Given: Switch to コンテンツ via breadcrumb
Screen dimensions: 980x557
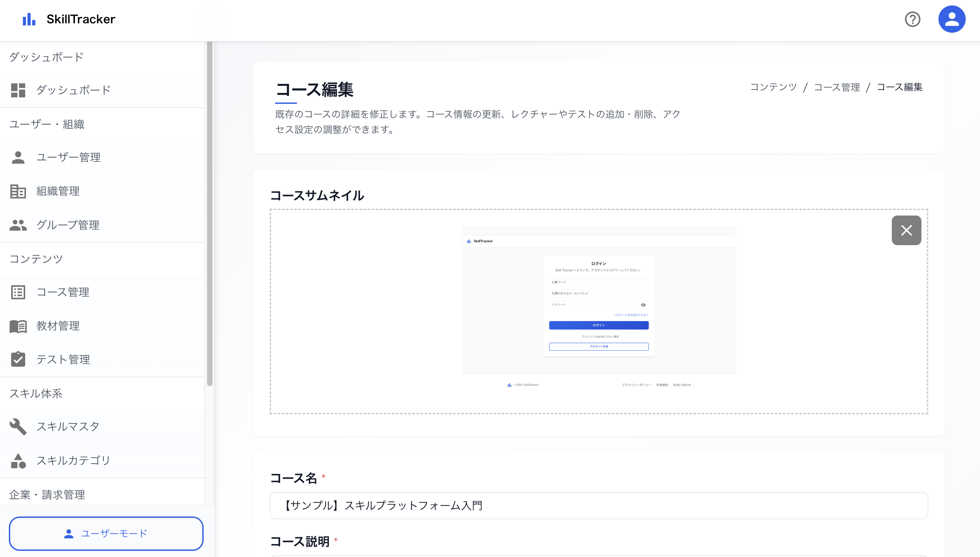Looking at the screenshot, I should click(773, 87).
